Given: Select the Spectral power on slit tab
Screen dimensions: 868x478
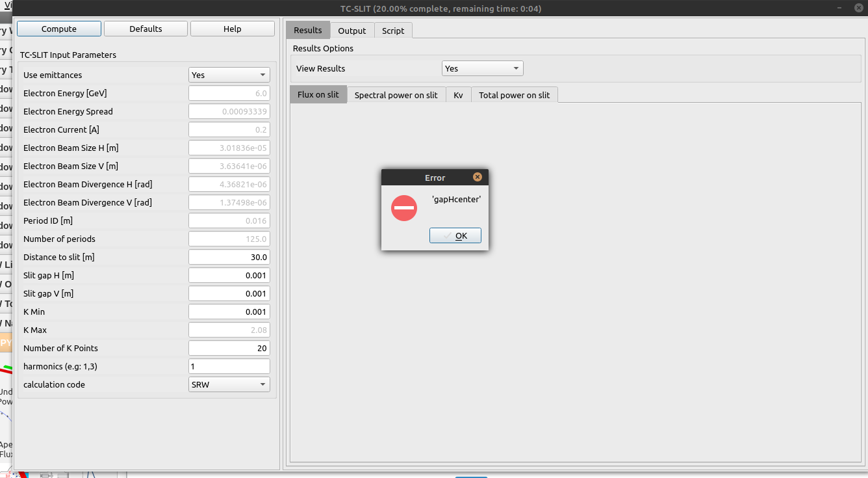Looking at the screenshot, I should pos(396,94).
